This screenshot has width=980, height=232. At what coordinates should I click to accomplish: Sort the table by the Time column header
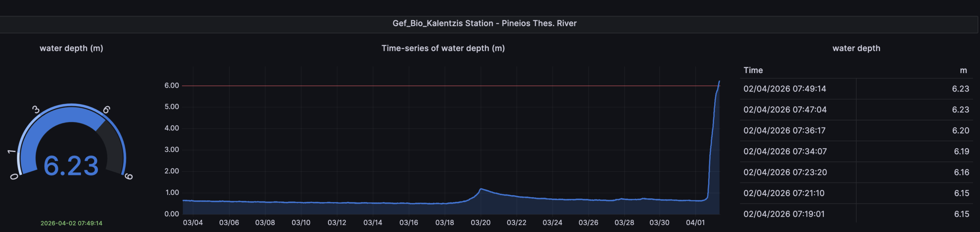[753, 70]
